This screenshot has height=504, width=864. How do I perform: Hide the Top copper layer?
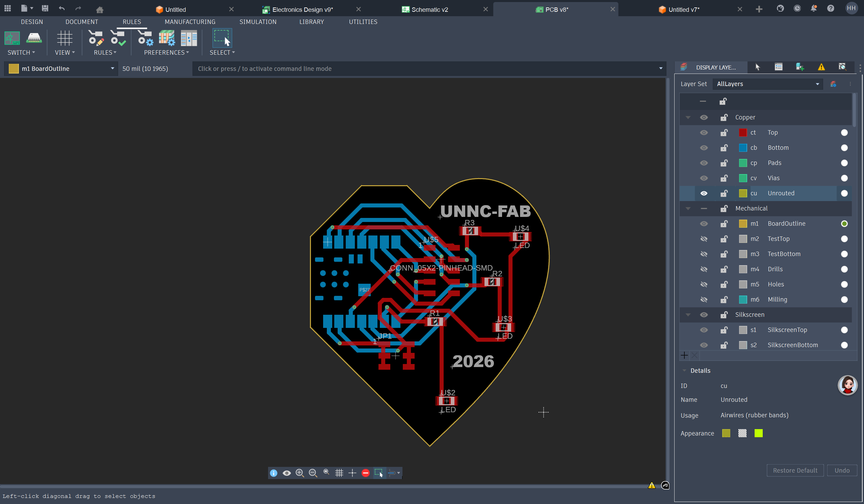coord(704,133)
